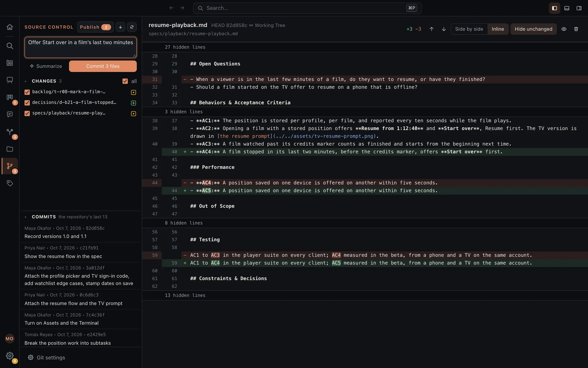The width and height of the screenshot is (588, 368).
Task: Click the refresh icon in Source Control header
Action: click(132, 27)
